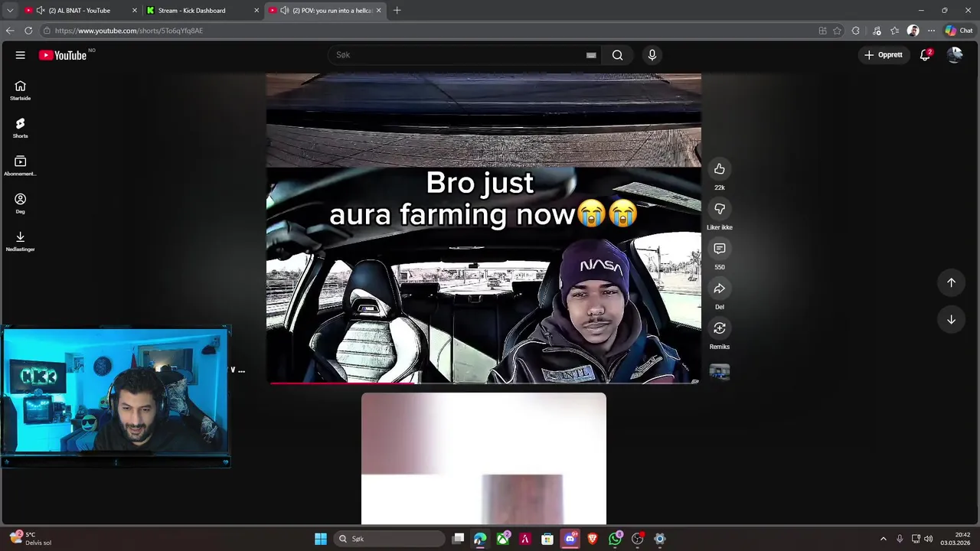Open Shorts in the YouTube sidebar
The width and height of the screenshot is (980, 551).
(21, 128)
